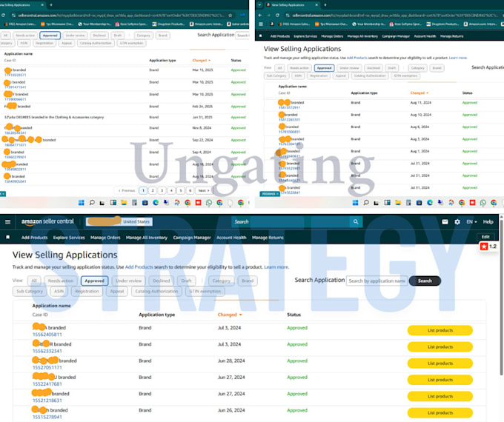
Task: Bookmark the page with the star icon in top-left browser
Action: (231, 15)
